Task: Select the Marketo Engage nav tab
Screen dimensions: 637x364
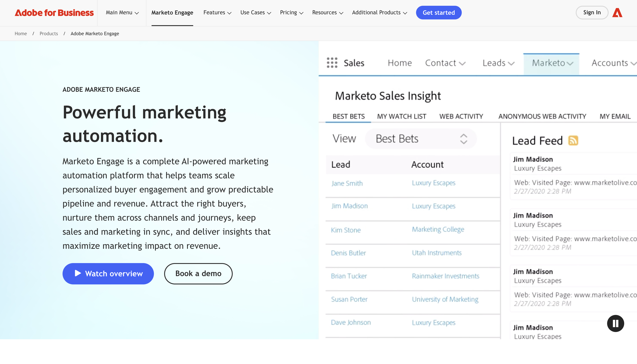Action: coord(172,13)
